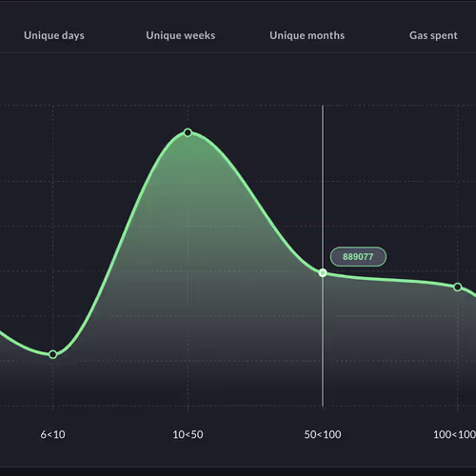Click the 889077 value tooltip
476x476 pixels.
pyautogui.click(x=358, y=257)
